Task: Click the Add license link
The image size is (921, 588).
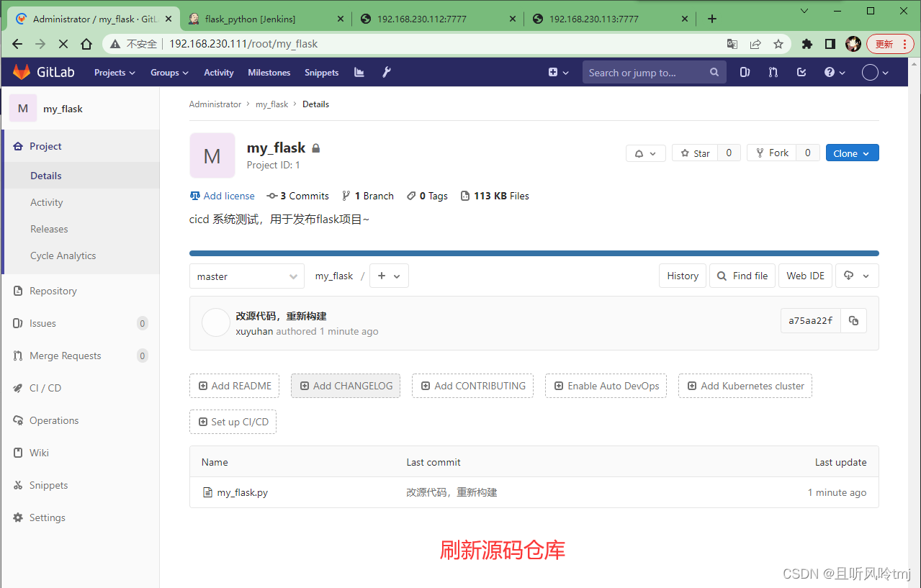Action: [223, 196]
